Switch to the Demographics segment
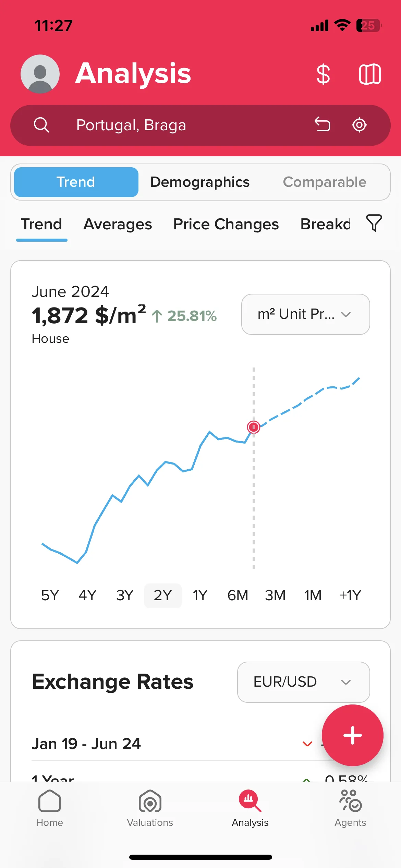This screenshot has height=868, width=401. point(200,182)
